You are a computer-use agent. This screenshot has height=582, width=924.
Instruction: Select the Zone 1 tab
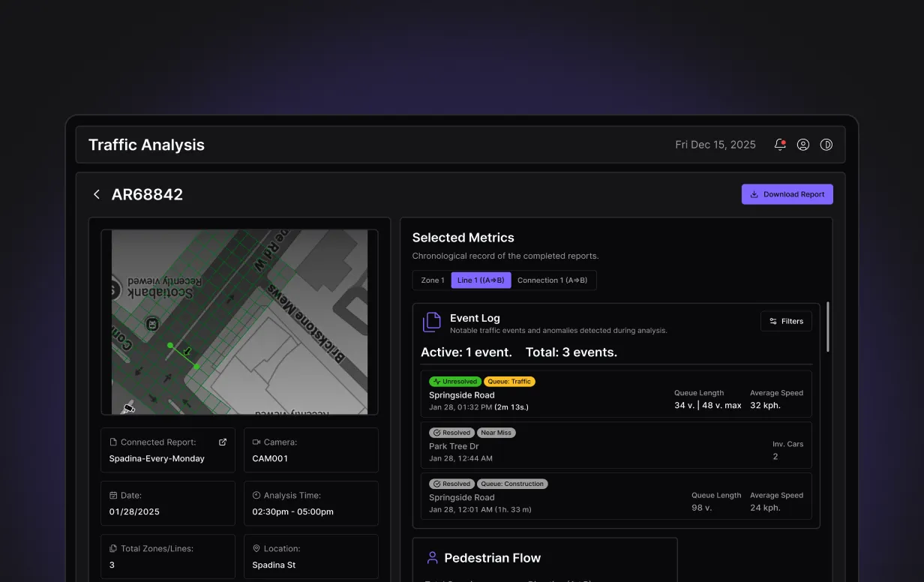(432, 280)
